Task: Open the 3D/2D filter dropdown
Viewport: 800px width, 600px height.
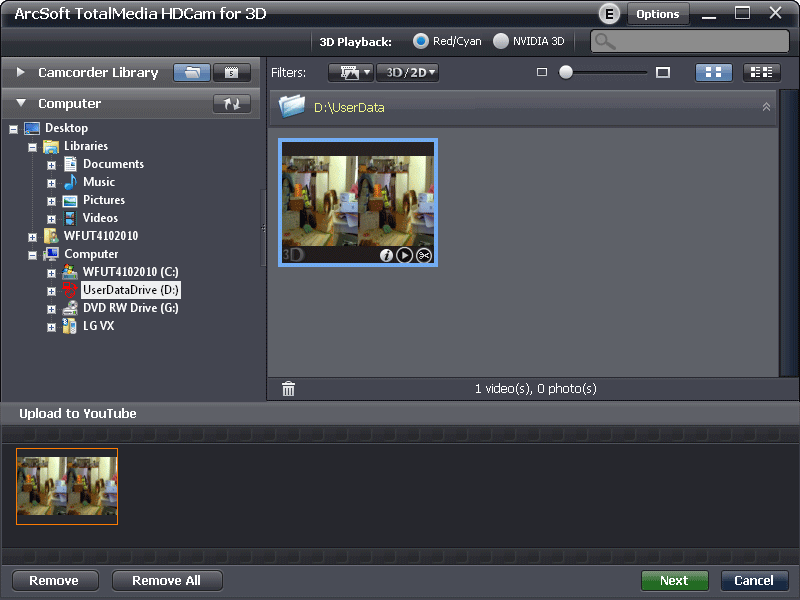Action: point(407,72)
